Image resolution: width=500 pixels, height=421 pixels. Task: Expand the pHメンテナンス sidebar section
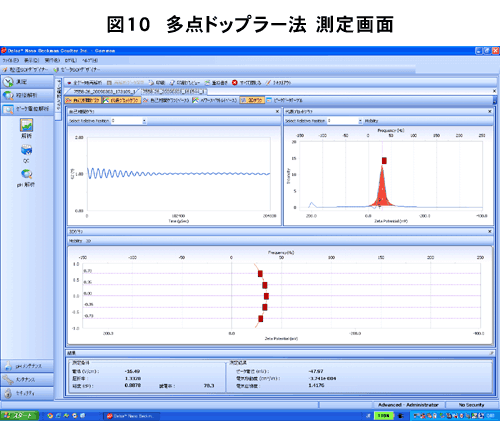tap(27, 366)
